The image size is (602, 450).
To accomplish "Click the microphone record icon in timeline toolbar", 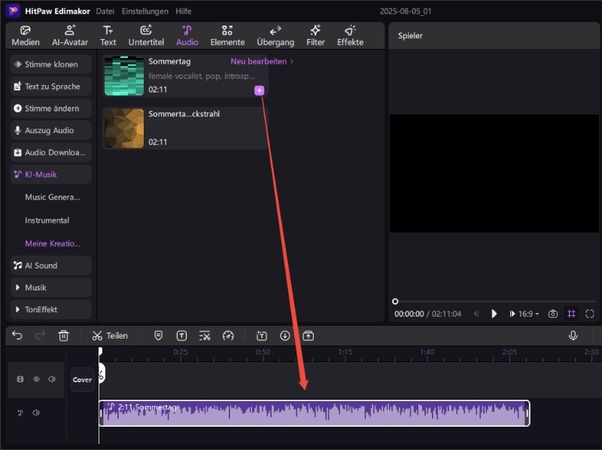I will tap(573, 336).
